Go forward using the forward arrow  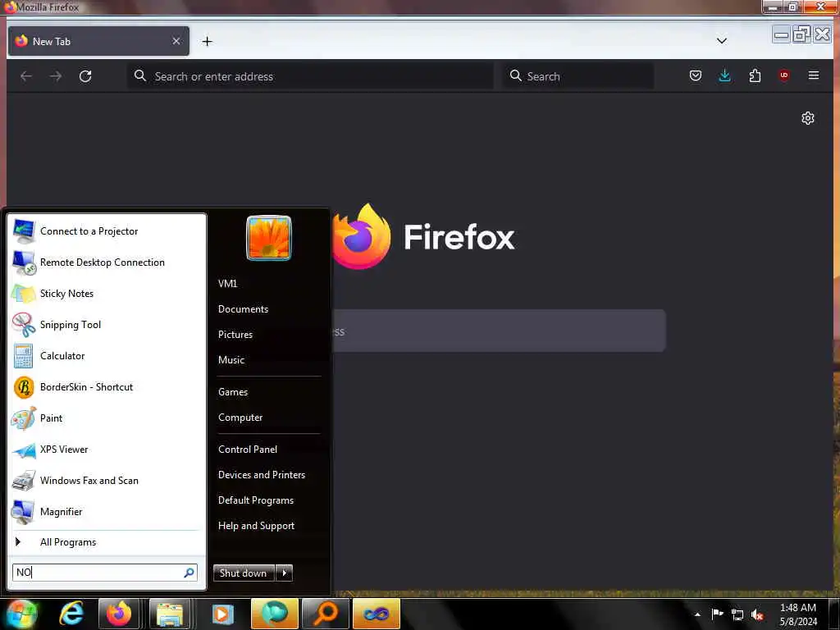point(56,76)
